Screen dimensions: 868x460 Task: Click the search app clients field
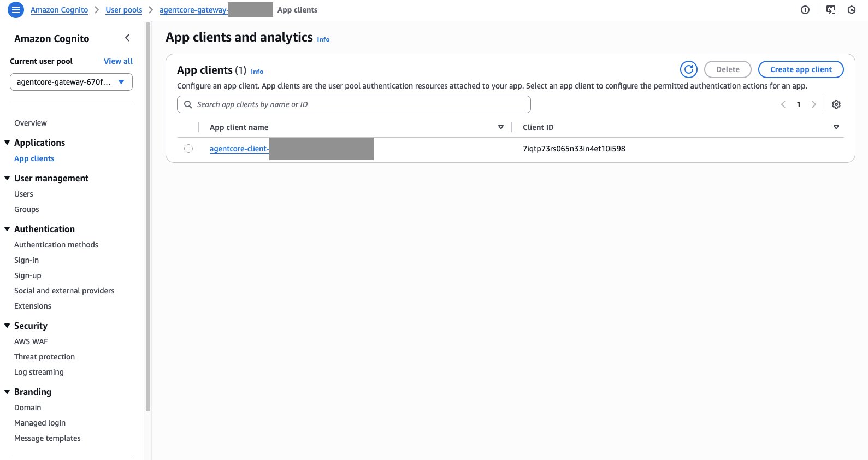(x=354, y=104)
